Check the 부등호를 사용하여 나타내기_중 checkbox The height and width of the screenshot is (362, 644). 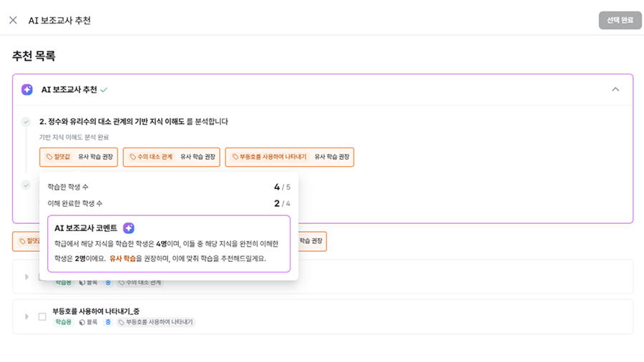tap(42, 316)
